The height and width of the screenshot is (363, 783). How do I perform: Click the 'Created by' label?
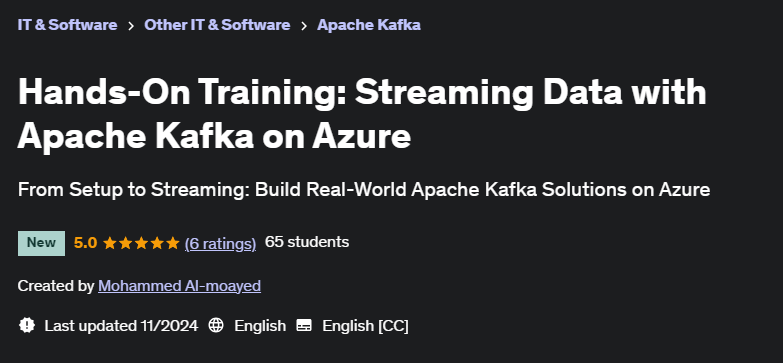click(55, 286)
